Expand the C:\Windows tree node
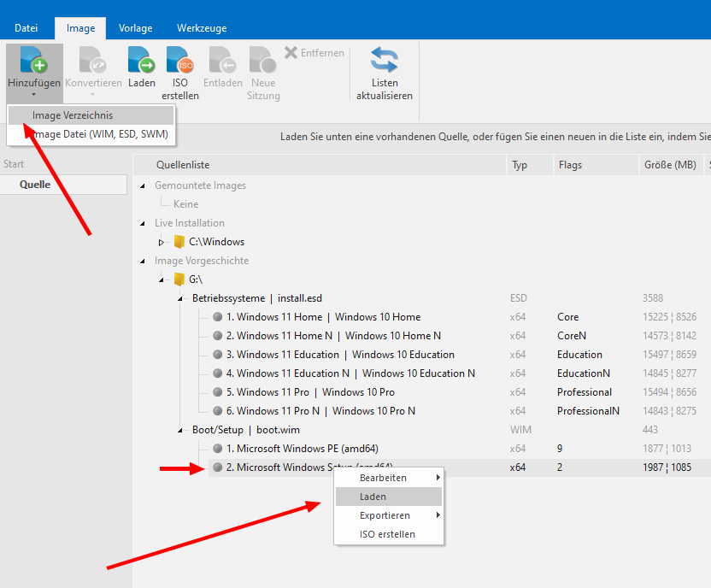Image resolution: width=711 pixels, height=588 pixels. 161,242
